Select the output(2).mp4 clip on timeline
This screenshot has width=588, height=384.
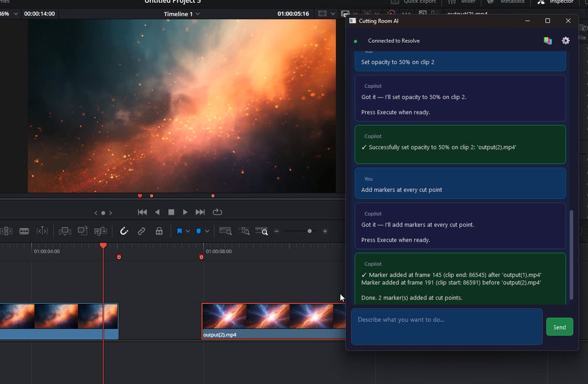pos(273,321)
